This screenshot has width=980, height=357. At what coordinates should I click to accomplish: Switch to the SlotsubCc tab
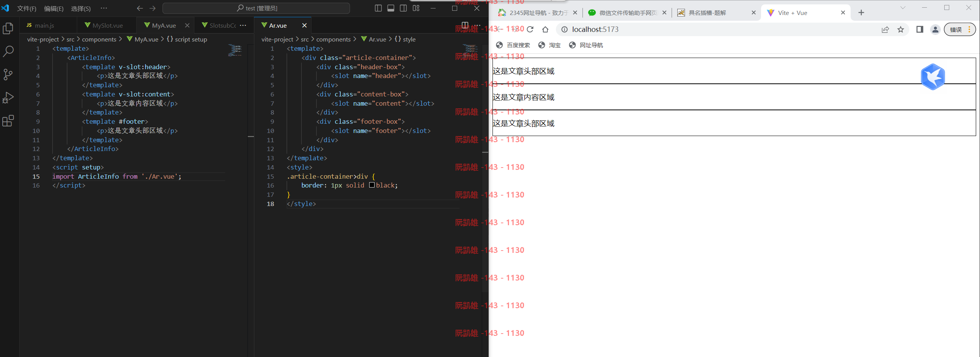[x=219, y=25]
